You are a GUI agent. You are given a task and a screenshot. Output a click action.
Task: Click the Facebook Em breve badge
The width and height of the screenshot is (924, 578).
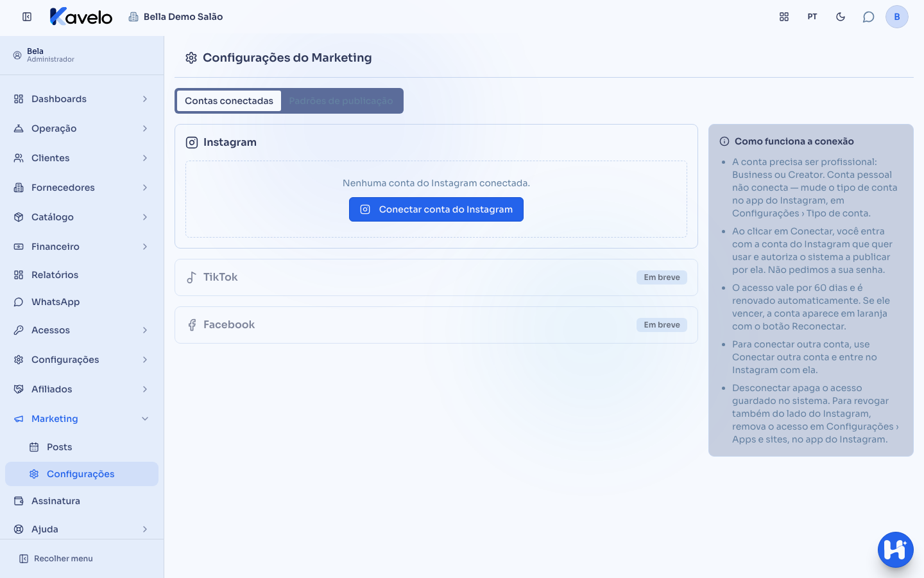(x=662, y=325)
